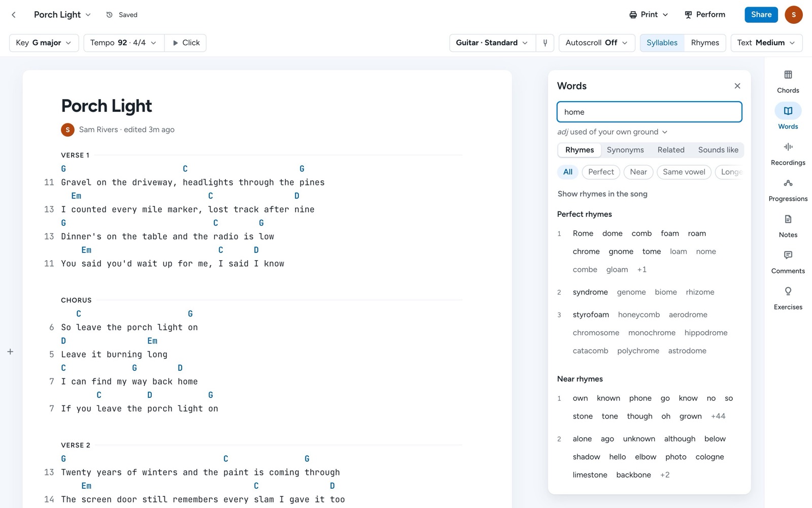Click the Saved history icon

point(109,15)
